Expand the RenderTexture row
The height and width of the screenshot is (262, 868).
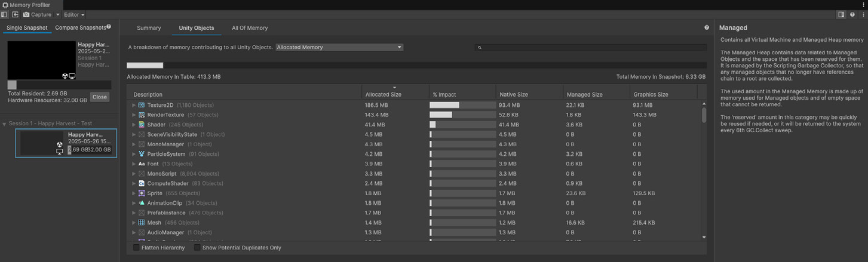[x=134, y=115]
